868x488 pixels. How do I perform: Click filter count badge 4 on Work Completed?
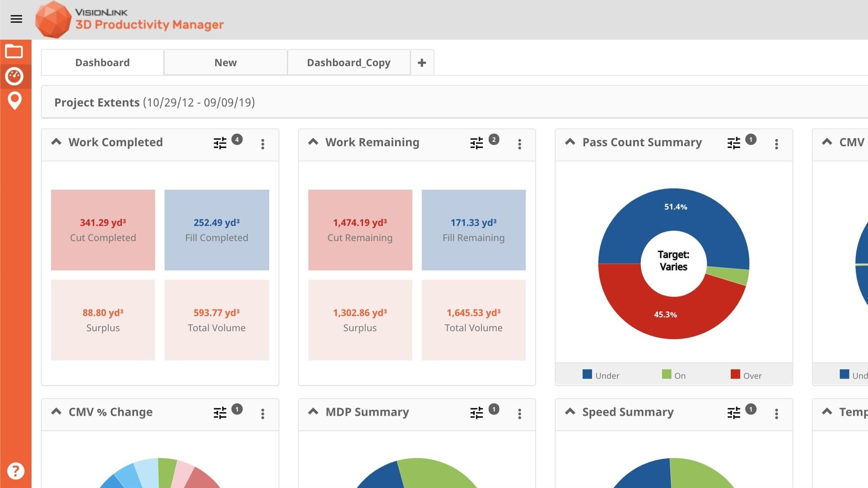pos(237,139)
